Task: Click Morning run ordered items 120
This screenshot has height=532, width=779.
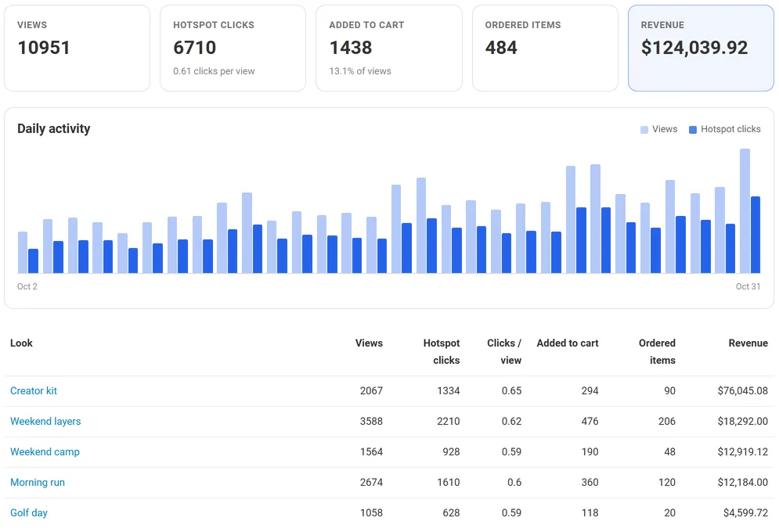Action: (x=667, y=483)
